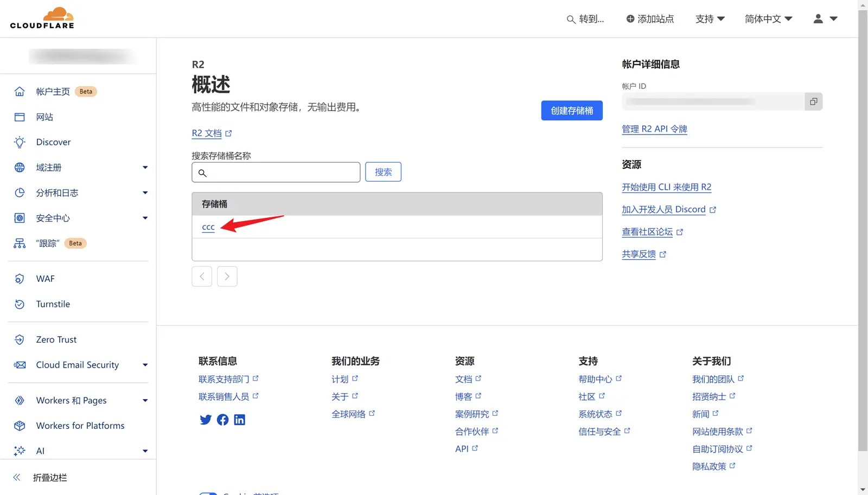Click the Cloudflare logo
This screenshot has width=868, height=495.
(x=42, y=18)
